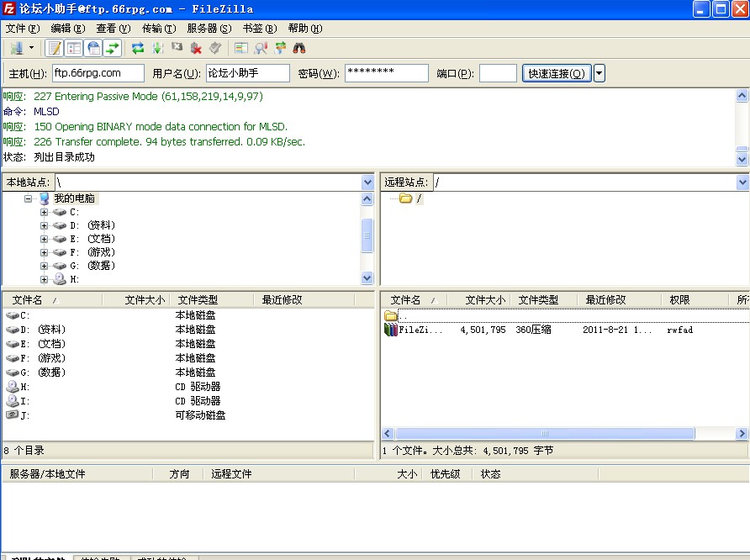The width and height of the screenshot is (750, 560).
Task: Click the 端口 port input field
Action: (498, 73)
